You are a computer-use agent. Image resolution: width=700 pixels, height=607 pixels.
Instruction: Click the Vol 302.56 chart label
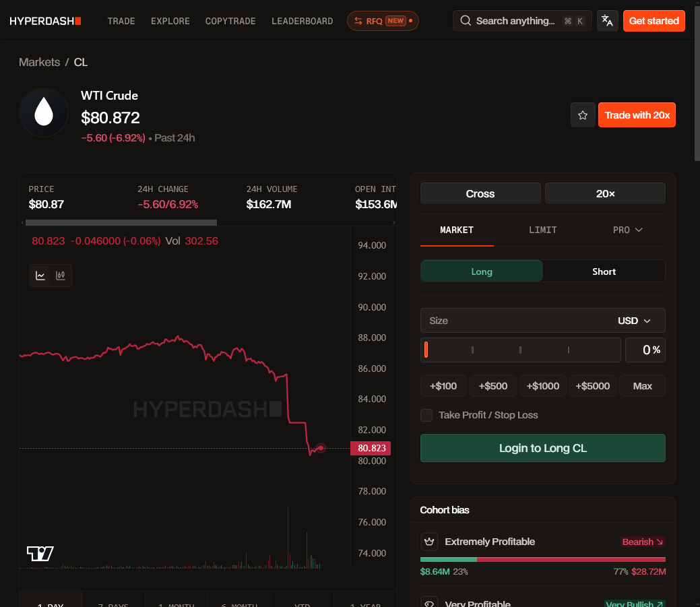(192, 241)
